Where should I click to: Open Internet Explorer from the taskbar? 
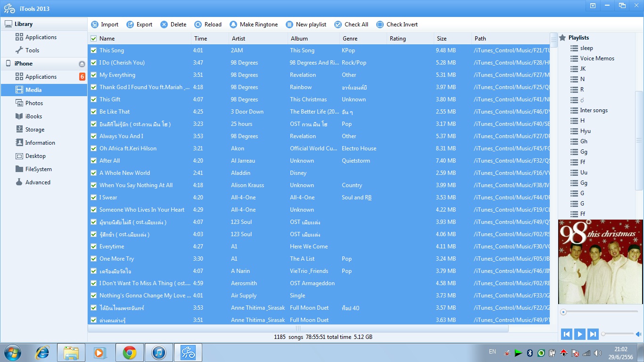tap(43, 352)
